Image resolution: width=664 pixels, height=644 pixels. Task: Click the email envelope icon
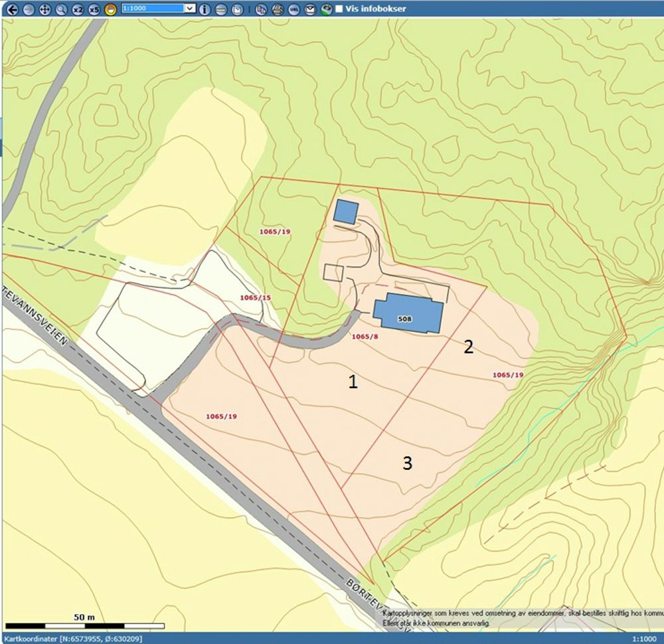click(309, 9)
